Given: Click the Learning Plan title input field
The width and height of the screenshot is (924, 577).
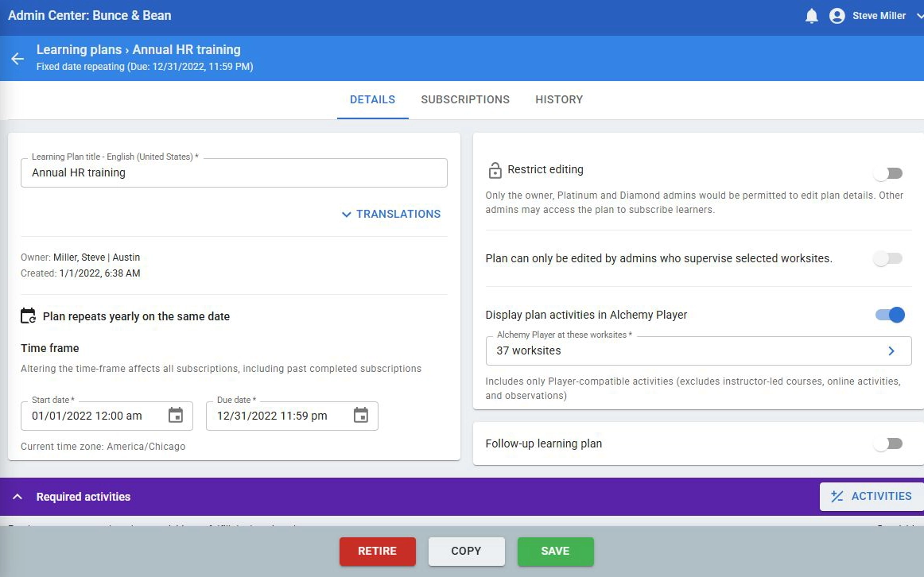Looking at the screenshot, I should [x=234, y=172].
